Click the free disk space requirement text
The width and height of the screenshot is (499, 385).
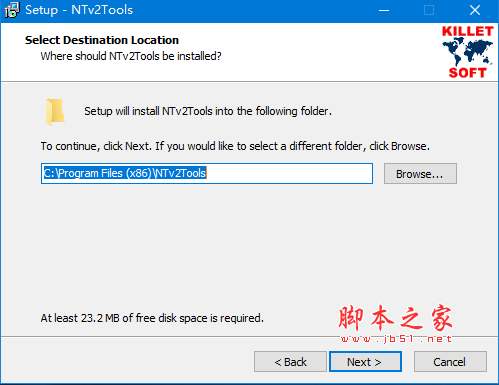pos(152,318)
